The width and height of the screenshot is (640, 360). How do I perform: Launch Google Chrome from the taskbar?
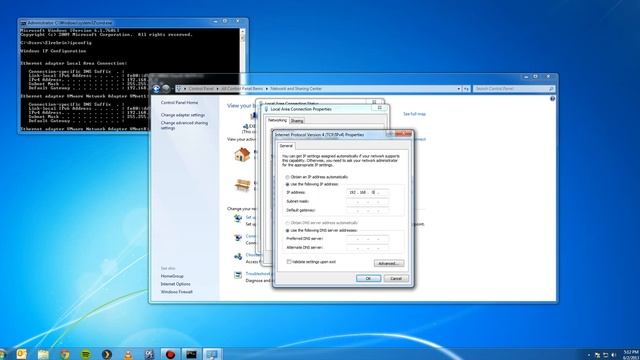point(64,354)
